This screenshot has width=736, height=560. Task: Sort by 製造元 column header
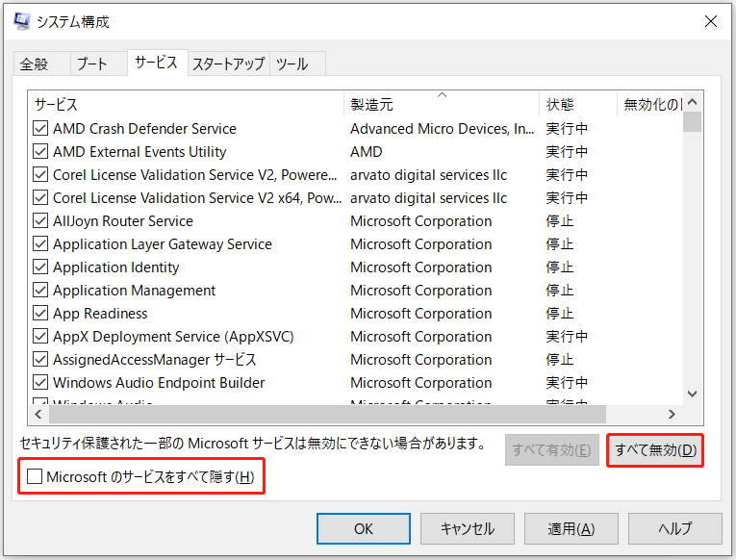coord(442,104)
